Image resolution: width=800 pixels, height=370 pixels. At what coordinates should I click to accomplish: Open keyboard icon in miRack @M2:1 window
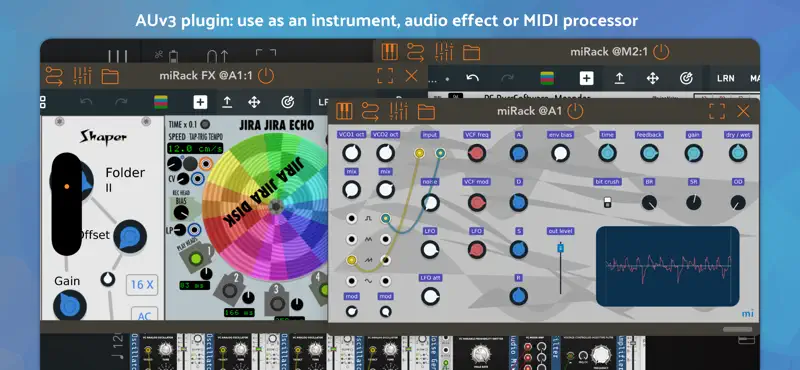coord(390,52)
